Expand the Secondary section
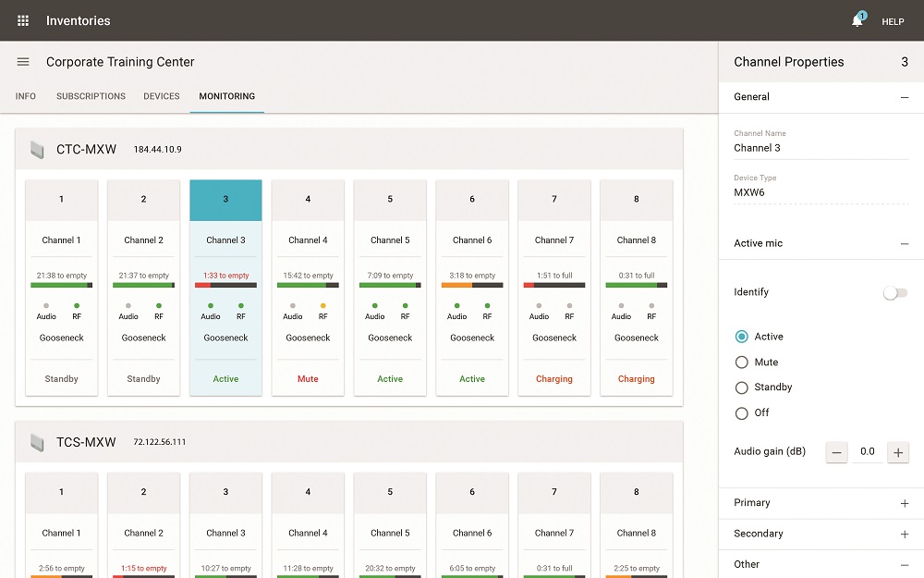This screenshot has width=924, height=578. [905, 534]
